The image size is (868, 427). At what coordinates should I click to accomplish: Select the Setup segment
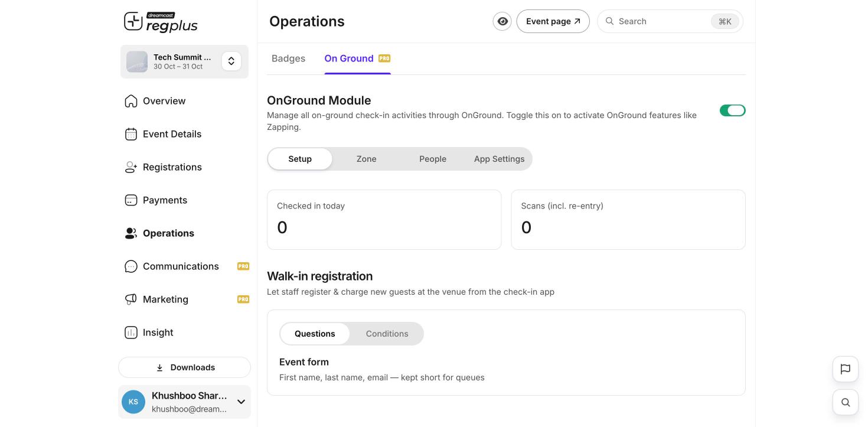(300, 159)
